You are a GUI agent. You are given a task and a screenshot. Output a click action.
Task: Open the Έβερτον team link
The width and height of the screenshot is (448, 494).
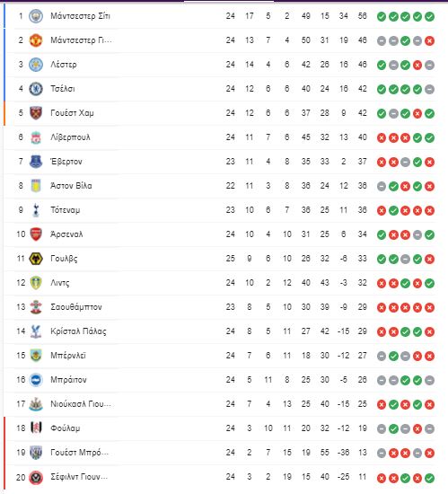click(66, 162)
